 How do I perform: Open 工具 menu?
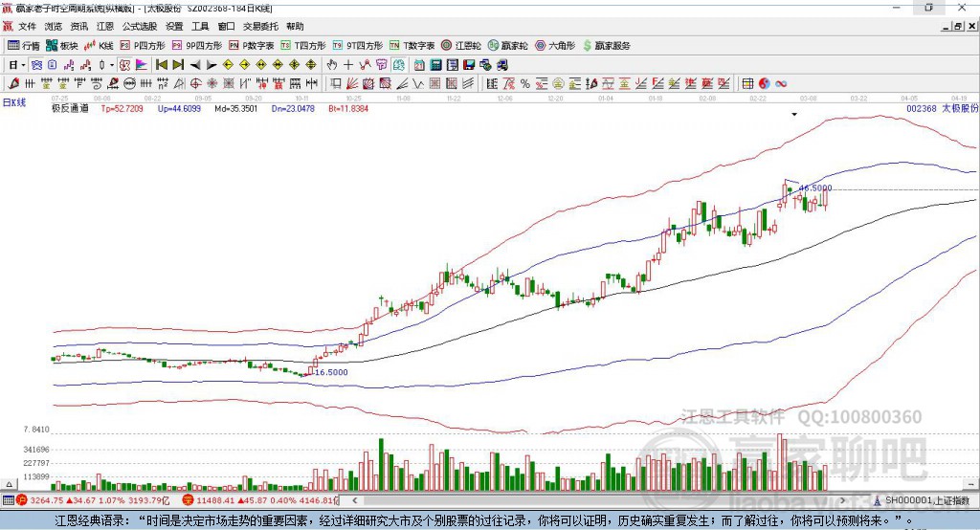click(200, 26)
